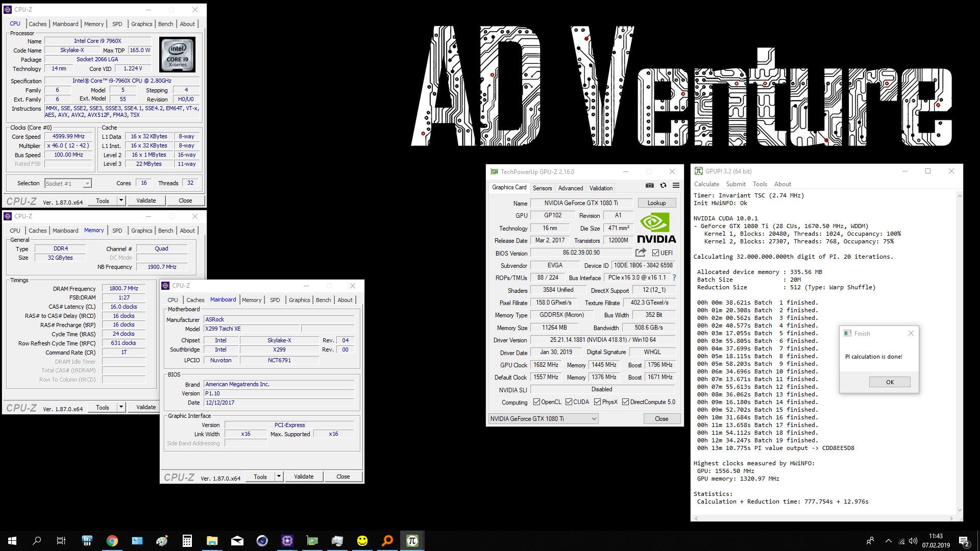The width and height of the screenshot is (980, 551).
Task: Click the NVIDIA logo in GPU-Z
Action: click(x=656, y=228)
